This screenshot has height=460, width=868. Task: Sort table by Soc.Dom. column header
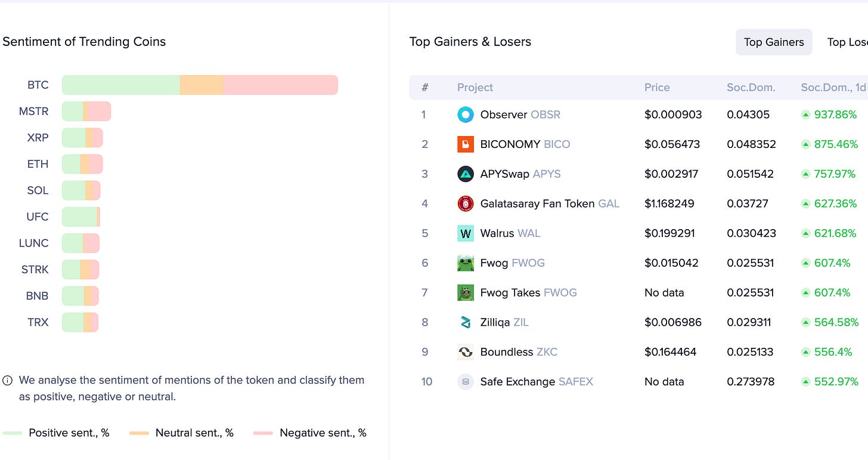coord(751,87)
